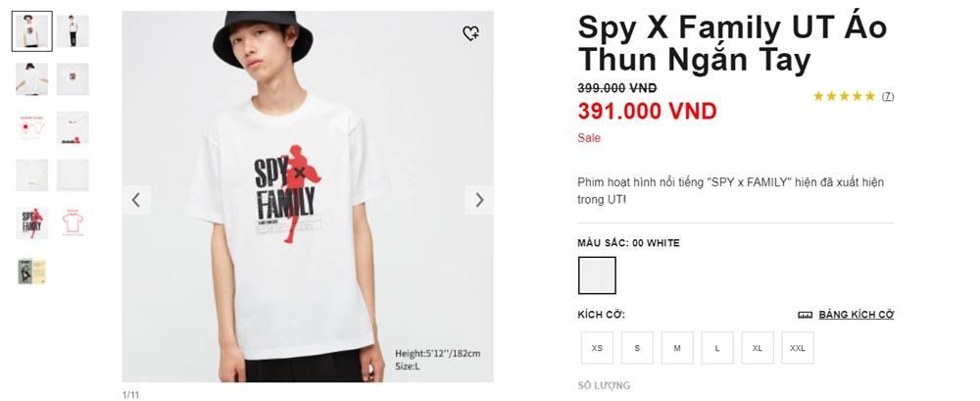Click the five-star rating icons
This screenshot has height=401, width=980.
[844, 96]
